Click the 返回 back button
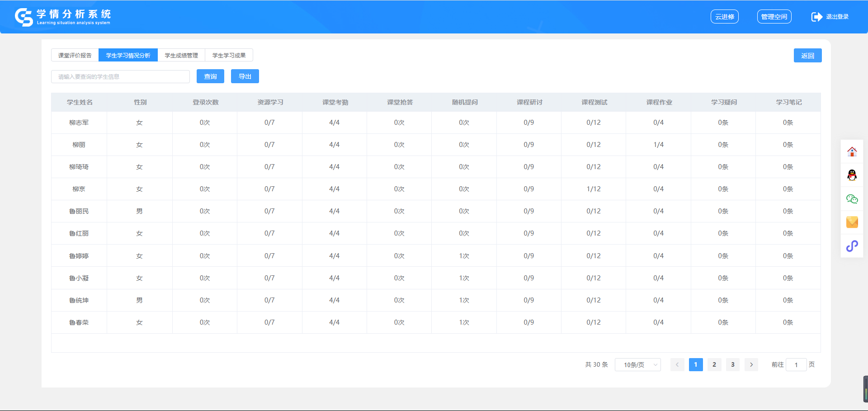The image size is (868, 411). pyautogui.click(x=807, y=56)
